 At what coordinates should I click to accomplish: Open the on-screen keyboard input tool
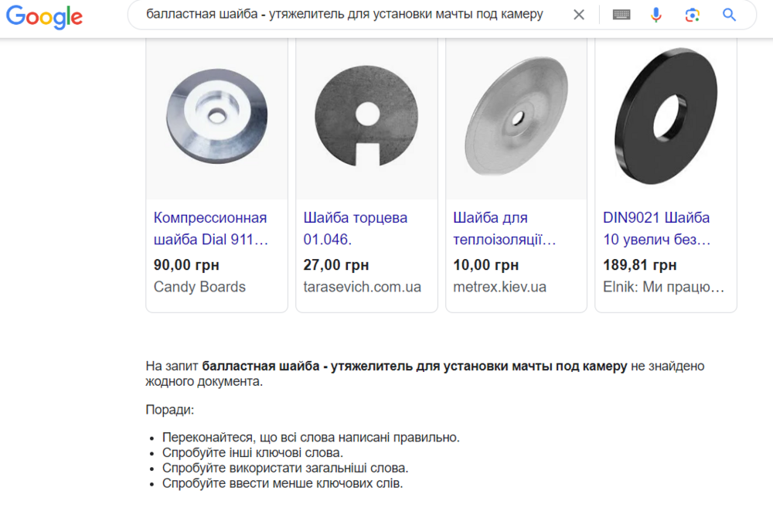621,15
